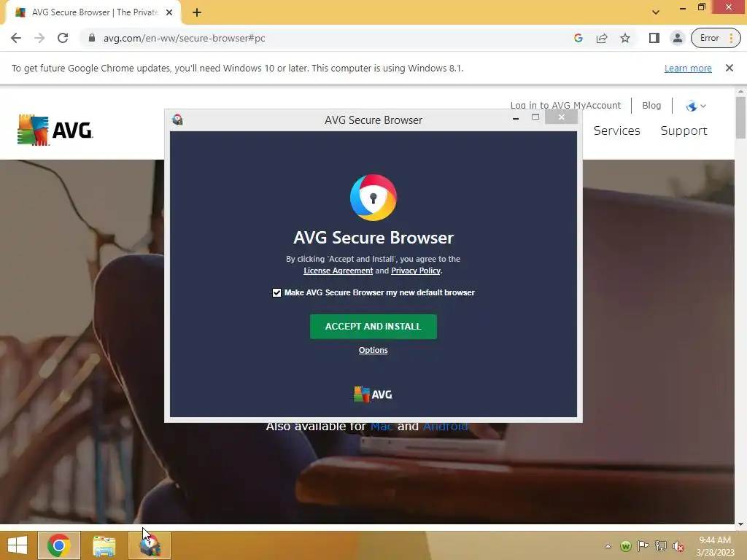Image resolution: width=747 pixels, height=560 pixels.
Task: Select the AVG Secure Browser tab
Action: (93, 12)
